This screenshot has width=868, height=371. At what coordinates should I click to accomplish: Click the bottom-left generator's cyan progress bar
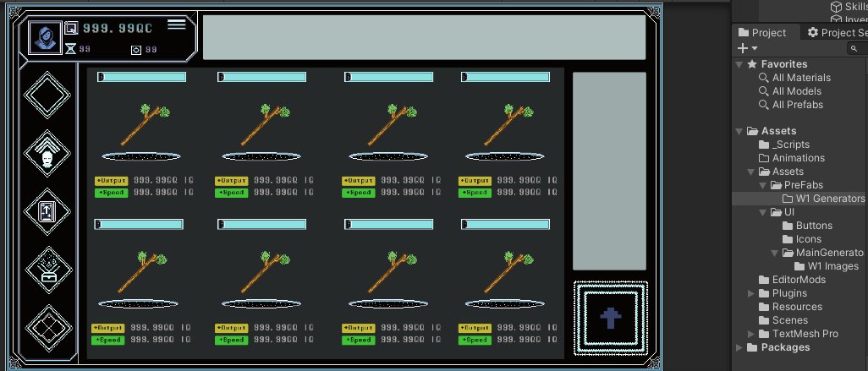(x=139, y=224)
